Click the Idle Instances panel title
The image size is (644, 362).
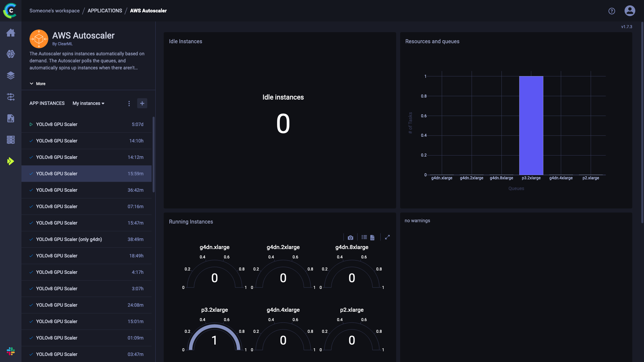pos(185,42)
